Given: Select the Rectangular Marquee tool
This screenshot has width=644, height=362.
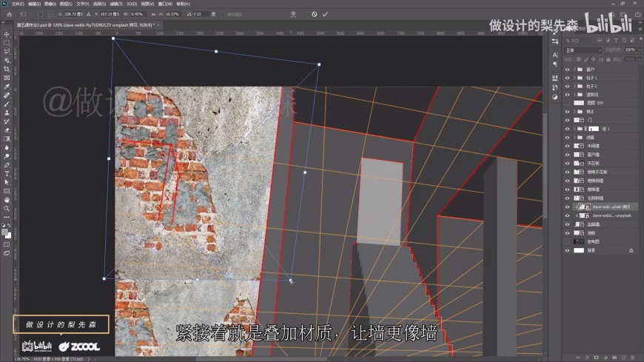Looking at the screenshot, I should 7,43.
